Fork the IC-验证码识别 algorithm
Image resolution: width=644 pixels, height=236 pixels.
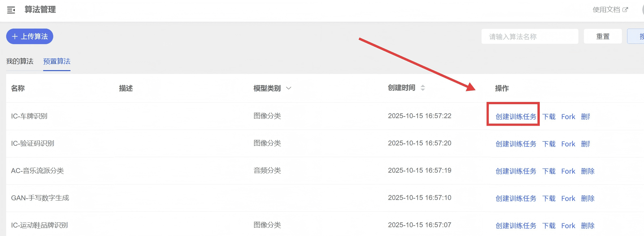click(x=568, y=144)
